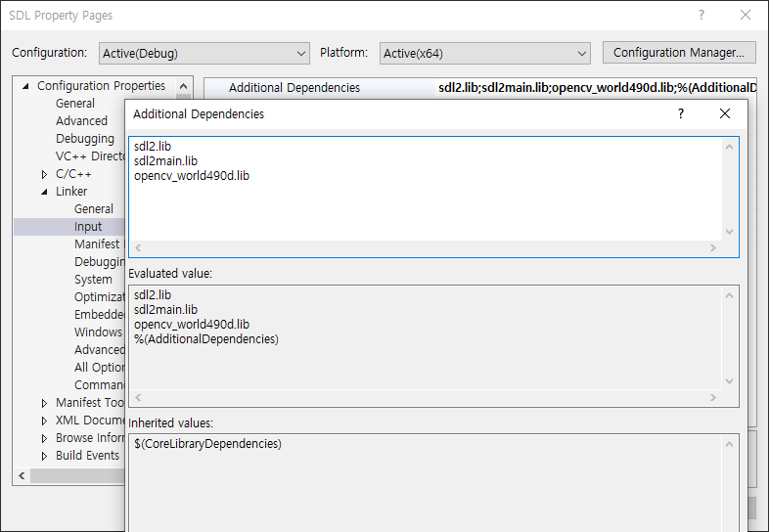The width and height of the screenshot is (769, 532).
Task: Click help icon in Additional Dependencies dialog
Action: pyautogui.click(x=681, y=113)
